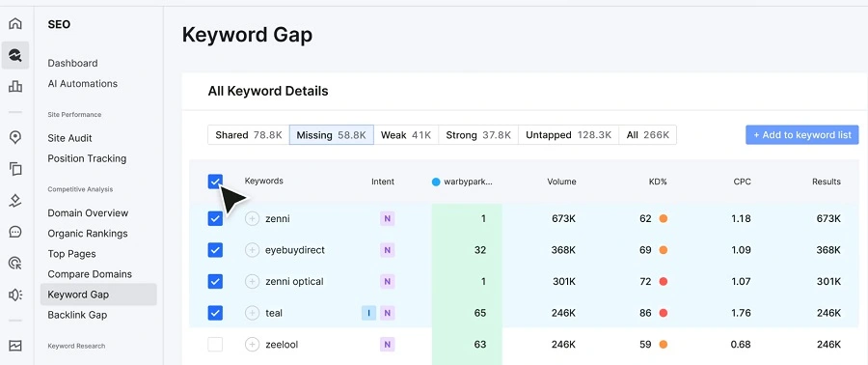868x365 pixels.
Task: Click the I intent badge for teal
Action: tap(368, 313)
